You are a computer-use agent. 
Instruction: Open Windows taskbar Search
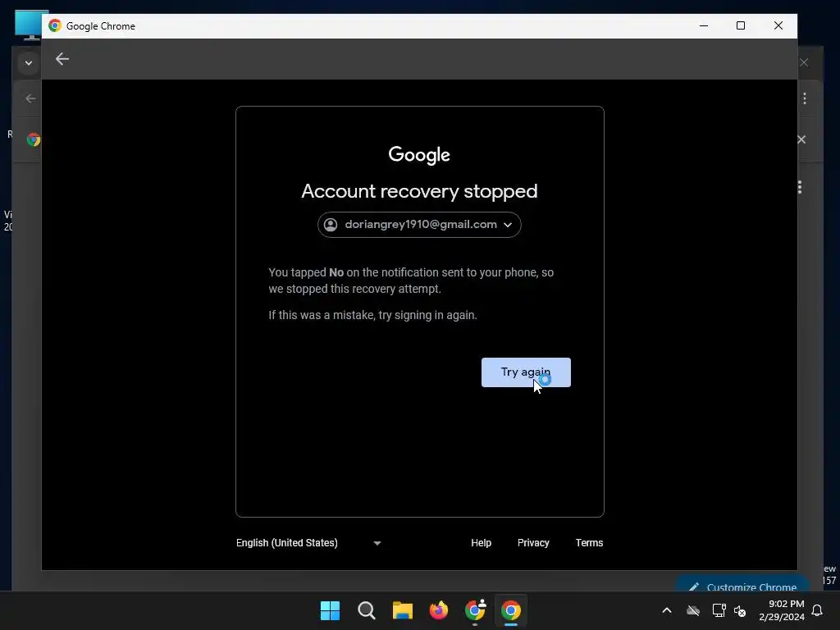367,610
